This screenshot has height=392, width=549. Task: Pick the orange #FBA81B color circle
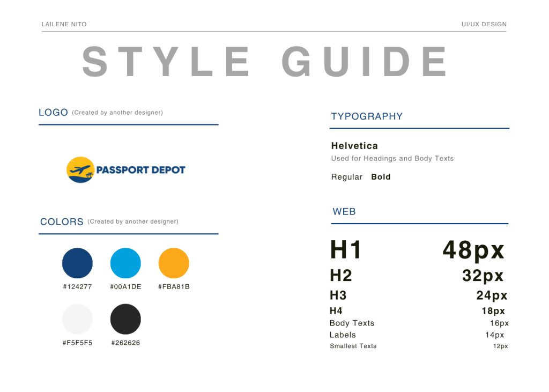(174, 263)
